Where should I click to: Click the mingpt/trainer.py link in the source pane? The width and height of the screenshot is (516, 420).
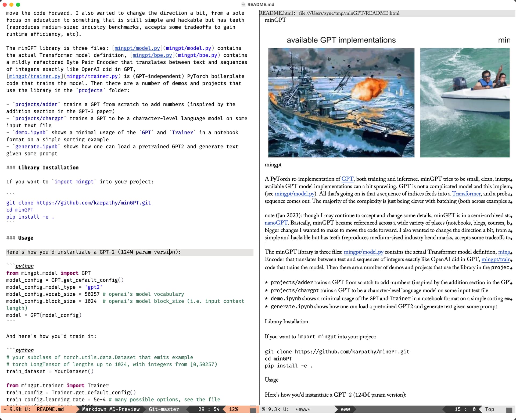pos(35,76)
